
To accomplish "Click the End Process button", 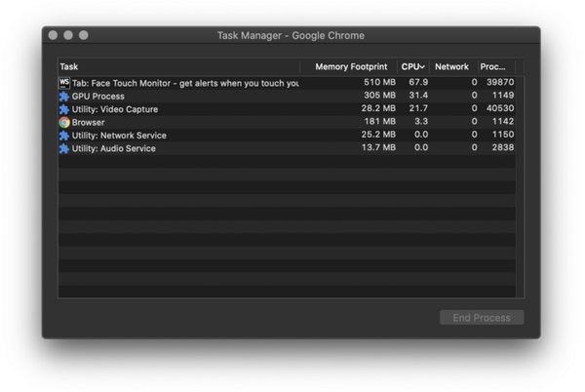I will click(x=482, y=318).
